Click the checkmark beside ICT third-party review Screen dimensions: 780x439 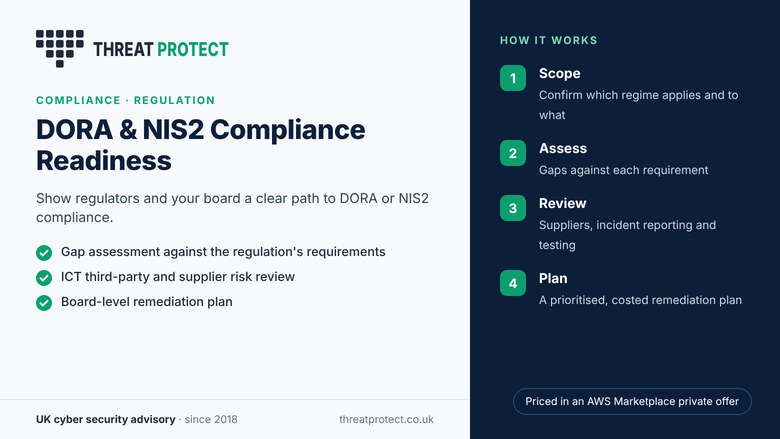44,277
